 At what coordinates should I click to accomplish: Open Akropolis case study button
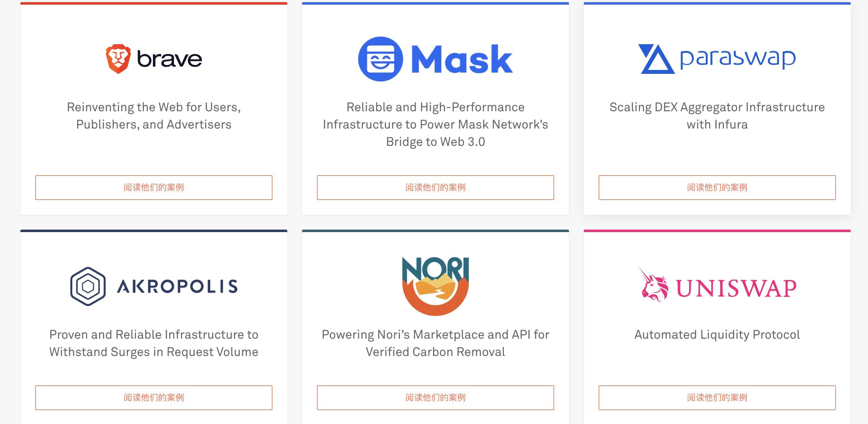[154, 398]
